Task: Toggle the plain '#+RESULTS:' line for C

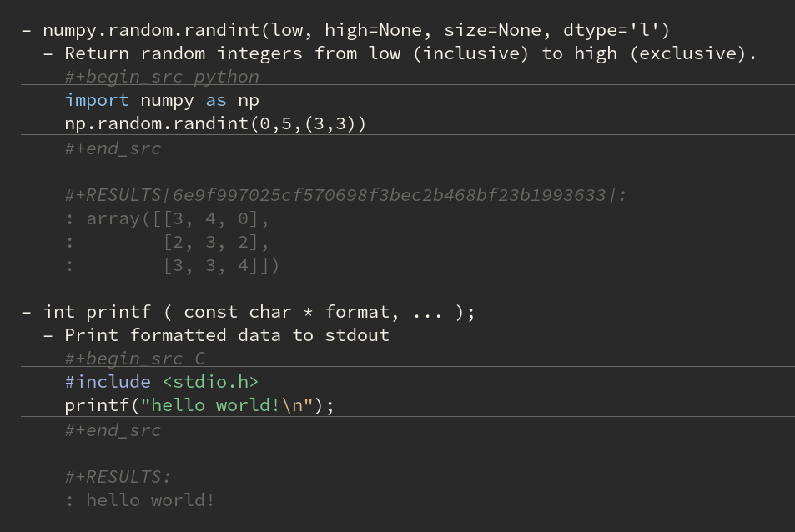Action: (118, 477)
